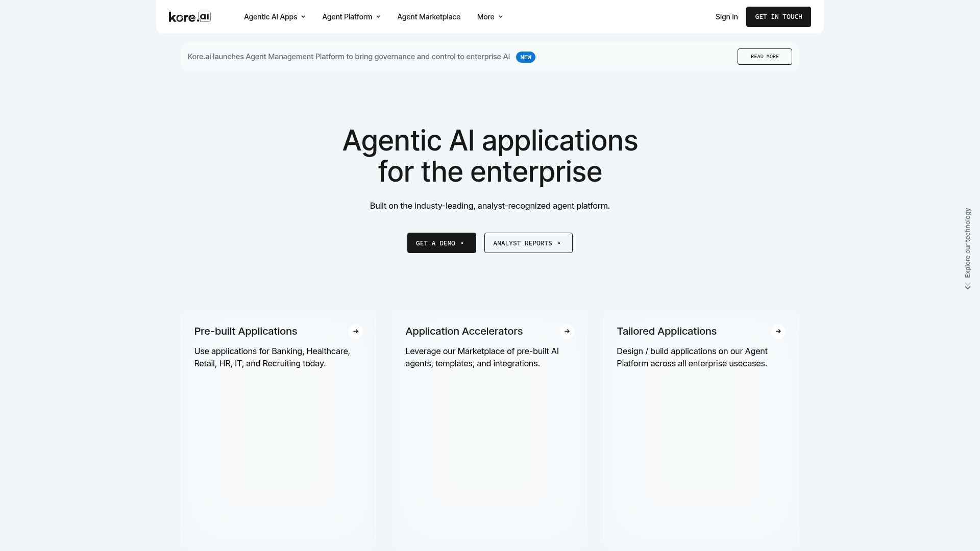Click the READ MORE button
Screen dimensions: 980x551
[764, 57]
